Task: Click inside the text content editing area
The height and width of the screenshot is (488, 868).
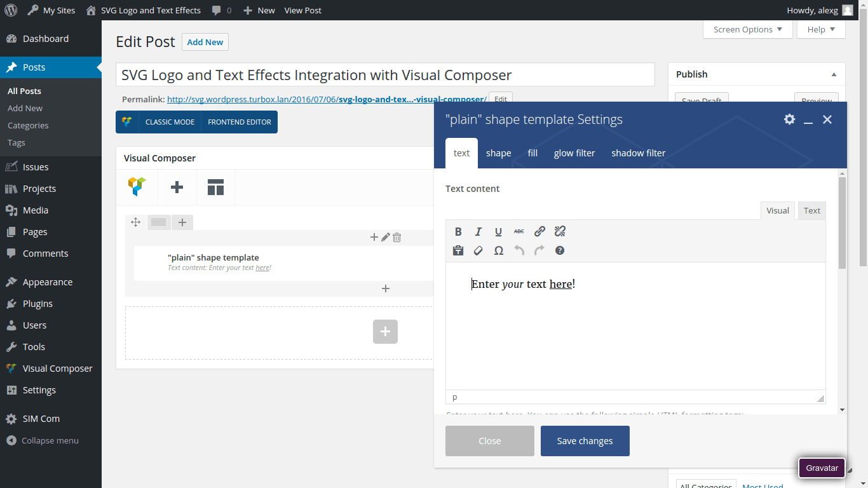Action: point(635,326)
